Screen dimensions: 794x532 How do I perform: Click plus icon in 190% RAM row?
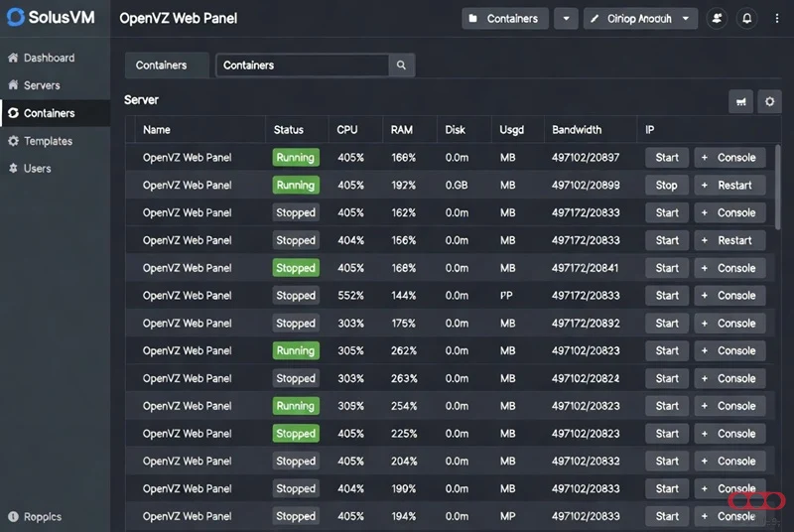click(705, 489)
